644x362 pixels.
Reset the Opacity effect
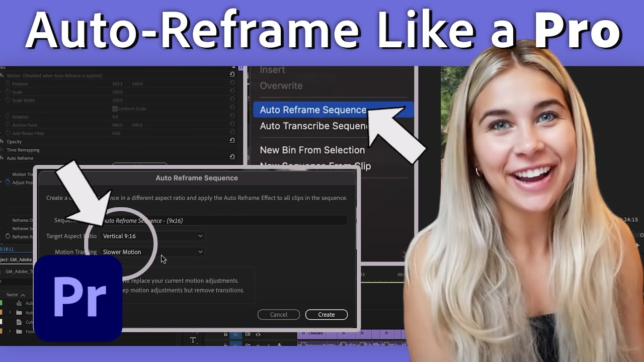[232, 141]
